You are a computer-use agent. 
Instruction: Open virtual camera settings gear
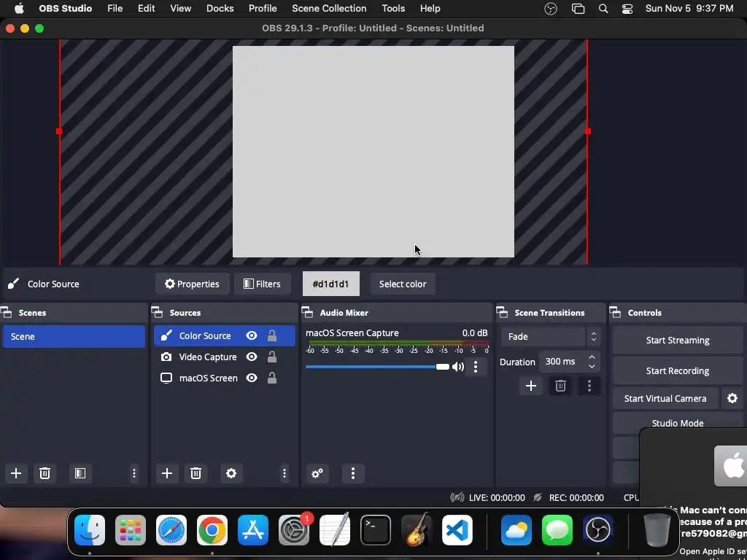coord(732,399)
